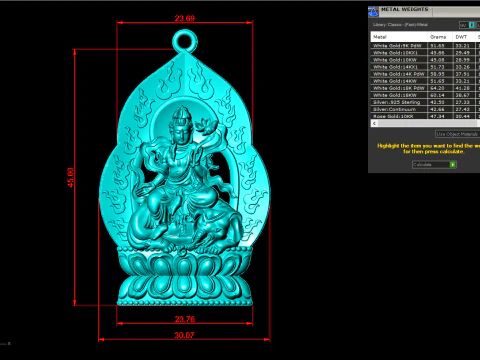Click the 23.76 base width dimension
480x360 pixels.
[x=185, y=319]
